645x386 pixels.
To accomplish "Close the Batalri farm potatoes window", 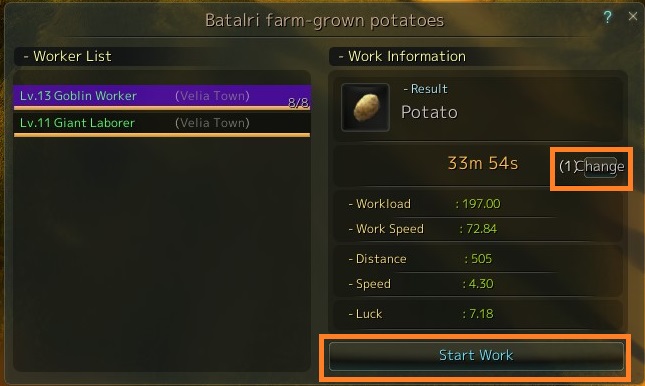I will (x=633, y=16).
